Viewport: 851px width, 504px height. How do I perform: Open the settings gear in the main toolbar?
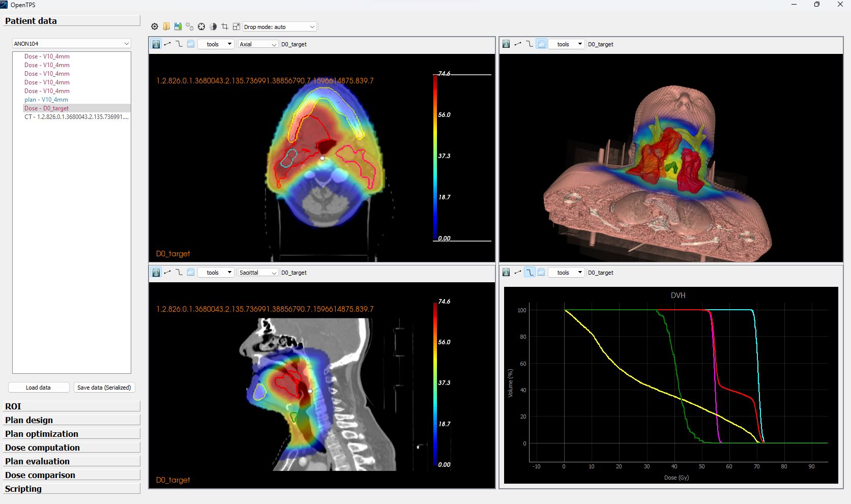point(155,26)
